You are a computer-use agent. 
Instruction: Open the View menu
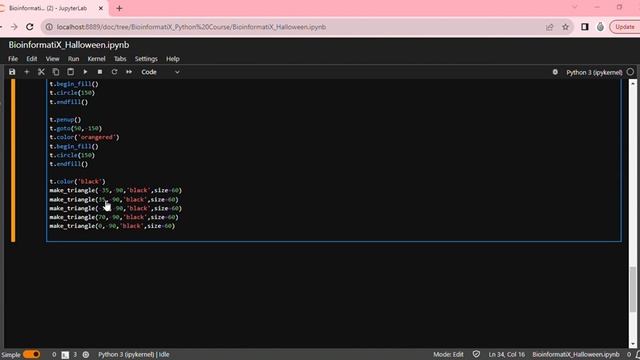[52, 59]
